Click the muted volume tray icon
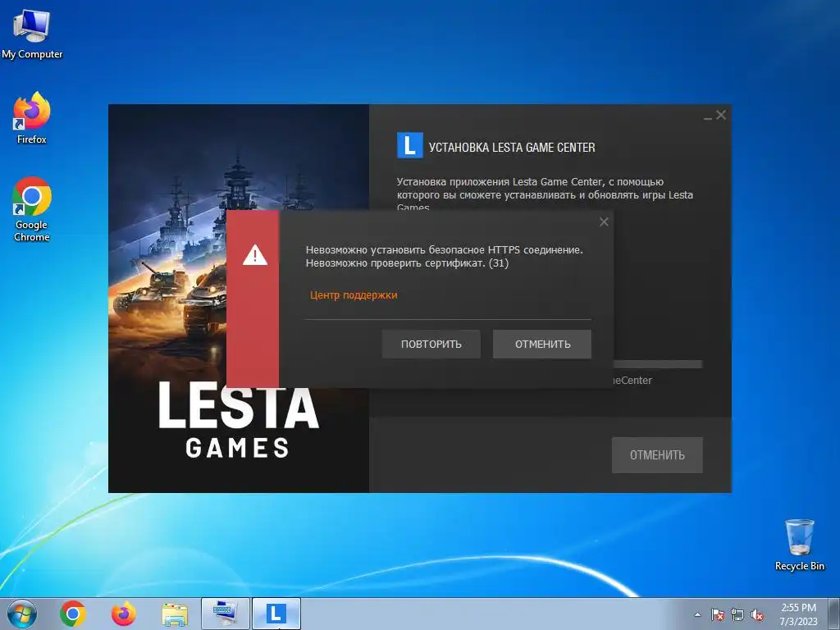Viewport: 840px width, 630px height. pos(757,614)
